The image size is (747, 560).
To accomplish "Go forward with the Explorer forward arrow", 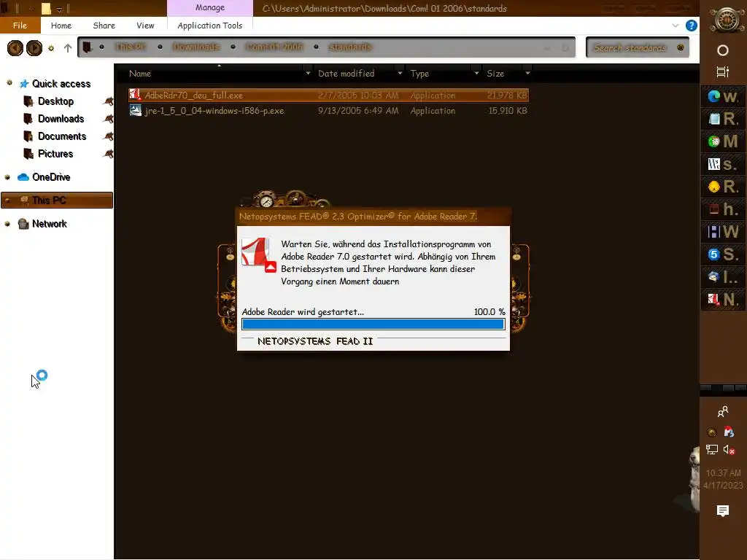I will tap(34, 48).
